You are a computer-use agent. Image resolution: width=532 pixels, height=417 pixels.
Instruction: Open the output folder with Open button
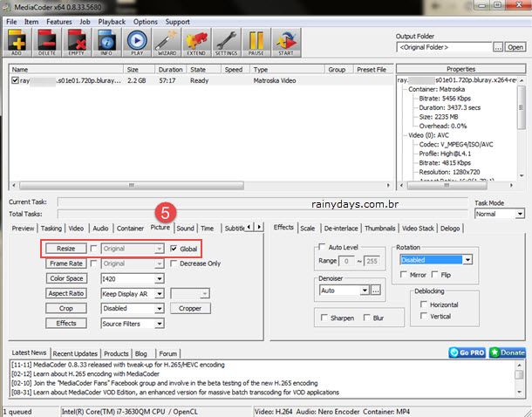pos(515,47)
